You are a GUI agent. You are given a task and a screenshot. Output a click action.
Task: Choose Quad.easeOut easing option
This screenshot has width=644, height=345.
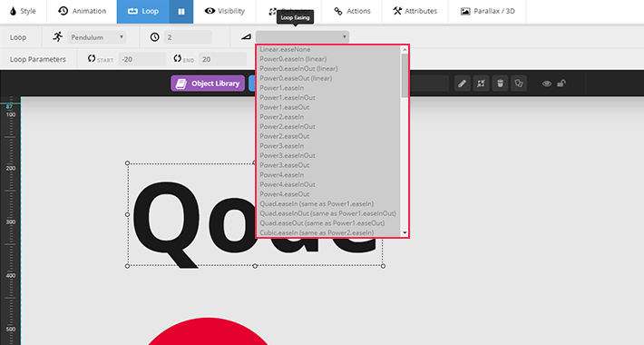pos(322,222)
